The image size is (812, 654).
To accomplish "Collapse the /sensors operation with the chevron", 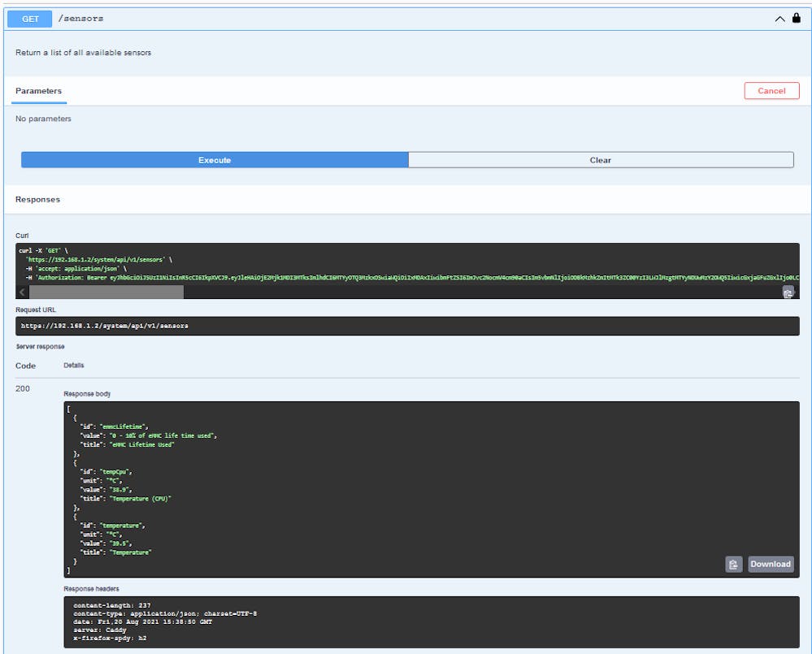I will coord(780,18).
